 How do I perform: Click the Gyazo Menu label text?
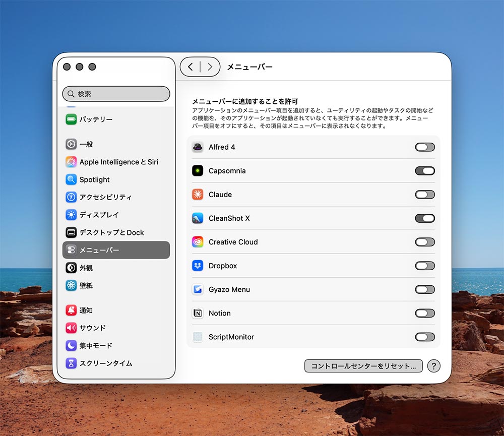pos(229,289)
